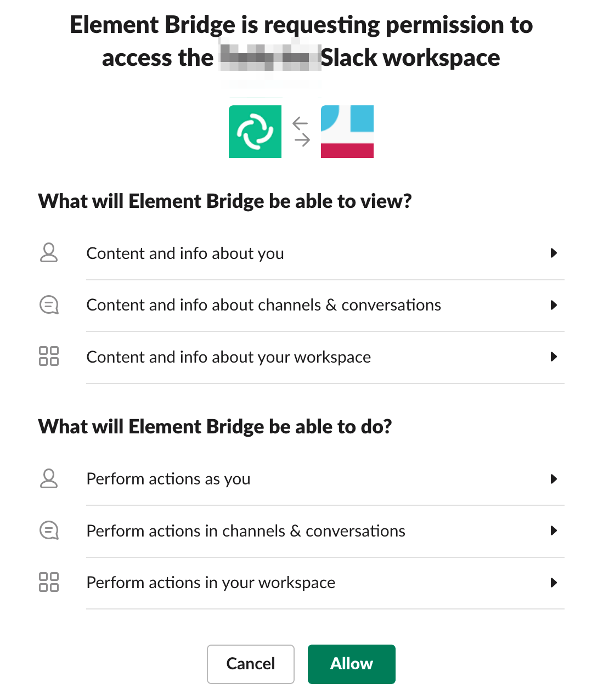Viewport: 609px width, 700px height.
Task: Select Content and info about your workspace text
Action: (x=229, y=357)
